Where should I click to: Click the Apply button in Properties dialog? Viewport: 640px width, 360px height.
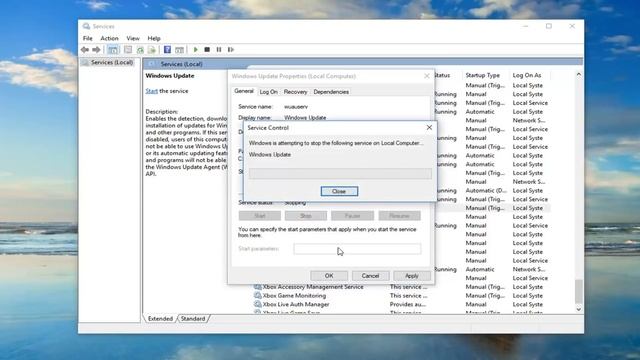pos(412,276)
